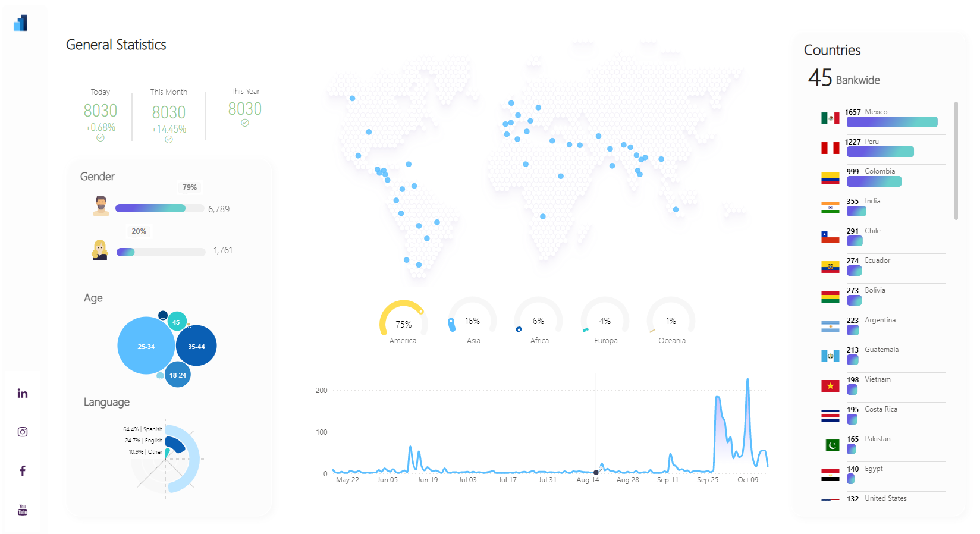This screenshot has height=534, width=980.
Task: Open the YouTube sidebar icon
Action: (23, 510)
